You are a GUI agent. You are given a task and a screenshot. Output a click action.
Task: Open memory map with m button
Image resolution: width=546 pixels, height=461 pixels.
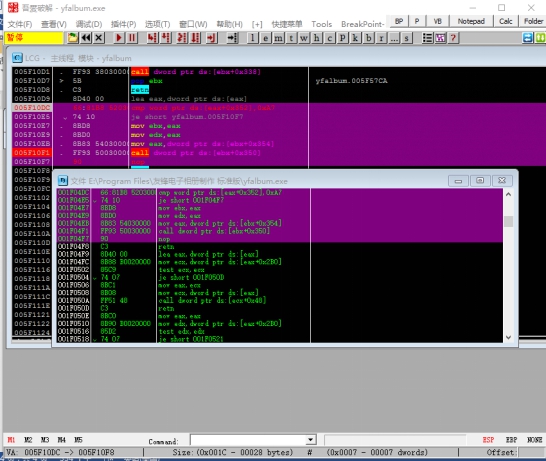(278, 38)
